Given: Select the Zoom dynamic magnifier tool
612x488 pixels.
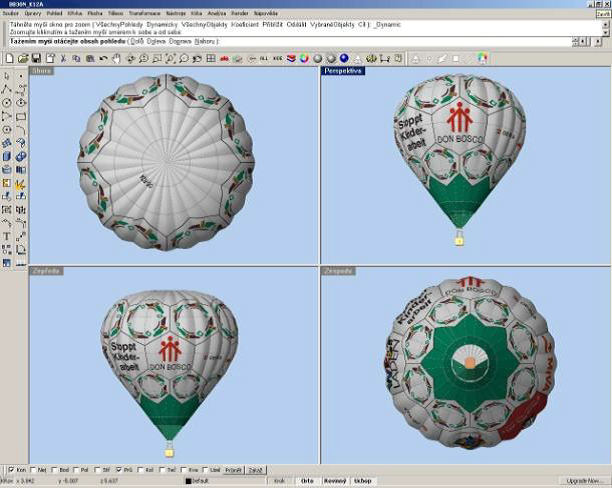Looking at the screenshot, I should tap(144, 59).
